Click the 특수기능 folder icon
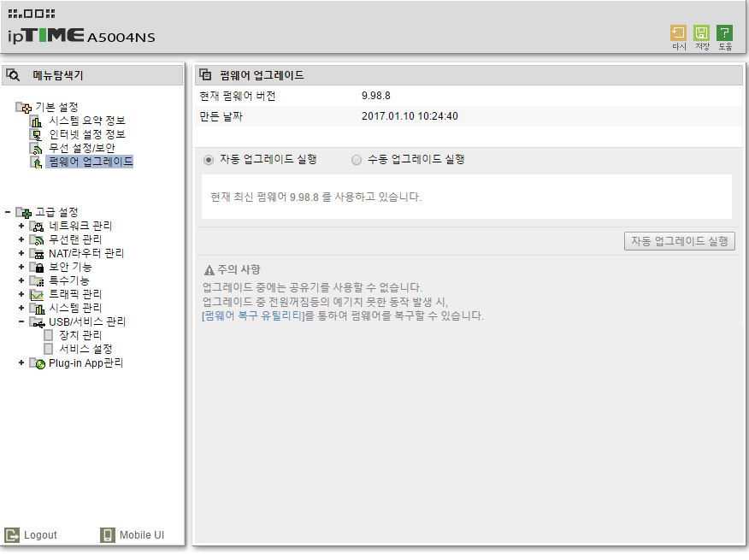 [x=37, y=281]
